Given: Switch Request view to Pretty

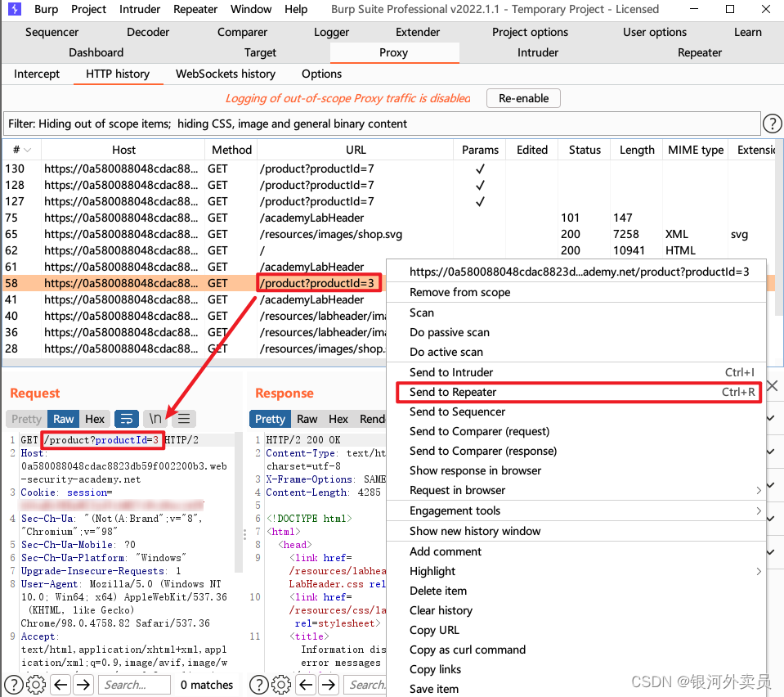Looking at the screenshot, I should click(26, 419).
